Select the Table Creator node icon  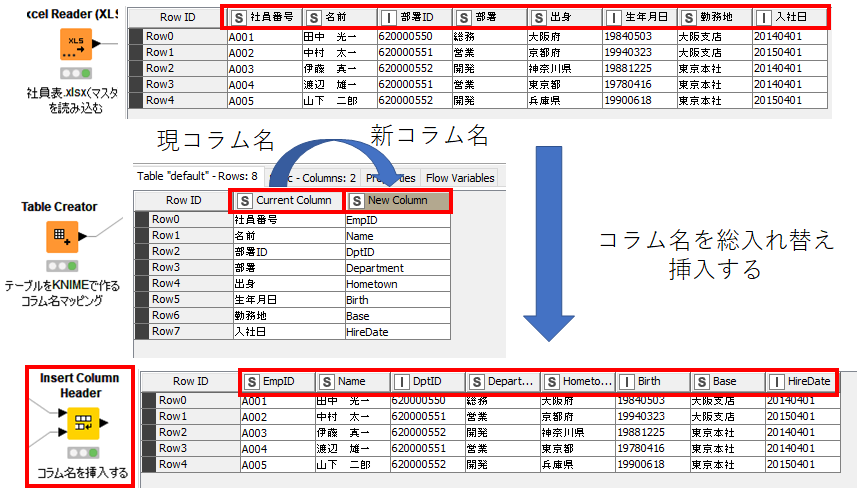62,237
